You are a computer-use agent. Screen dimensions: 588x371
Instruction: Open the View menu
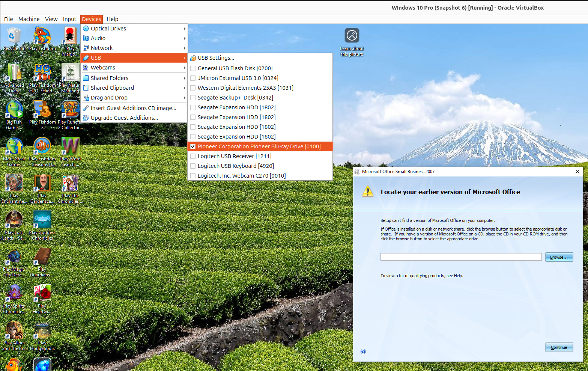pyautogui.click(x=51, y=19)
